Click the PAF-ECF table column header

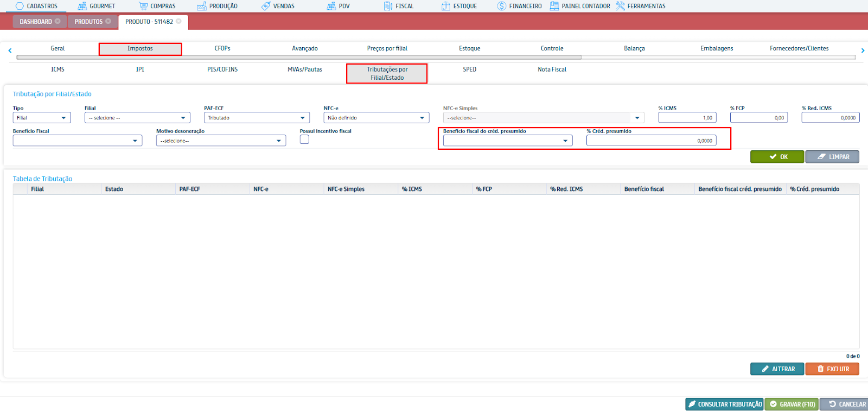click(x=213, y=189)
